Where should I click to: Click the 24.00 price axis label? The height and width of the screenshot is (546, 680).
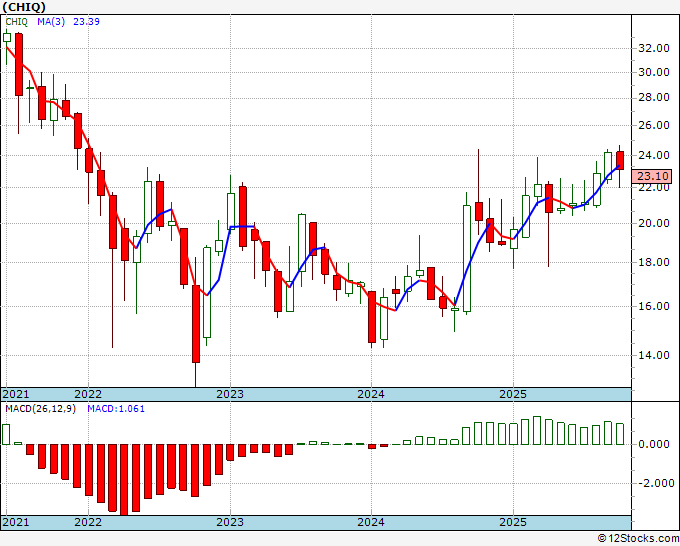click(x=654, y=155)
